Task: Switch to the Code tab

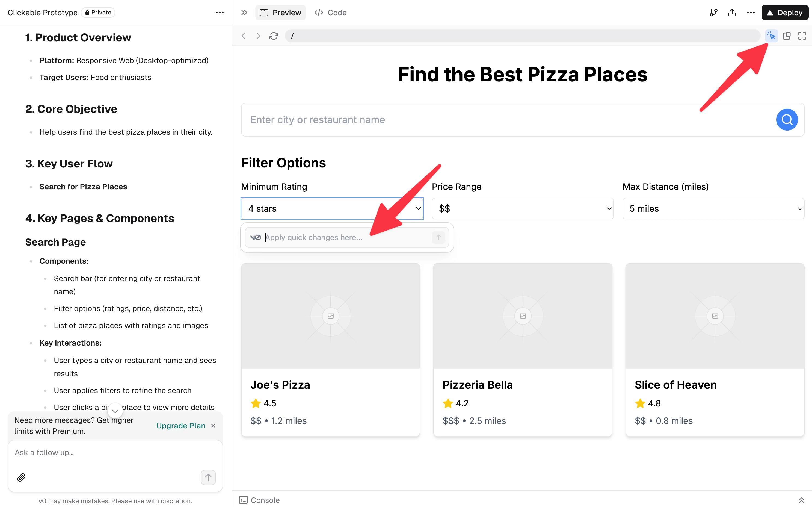Action: 330,13
